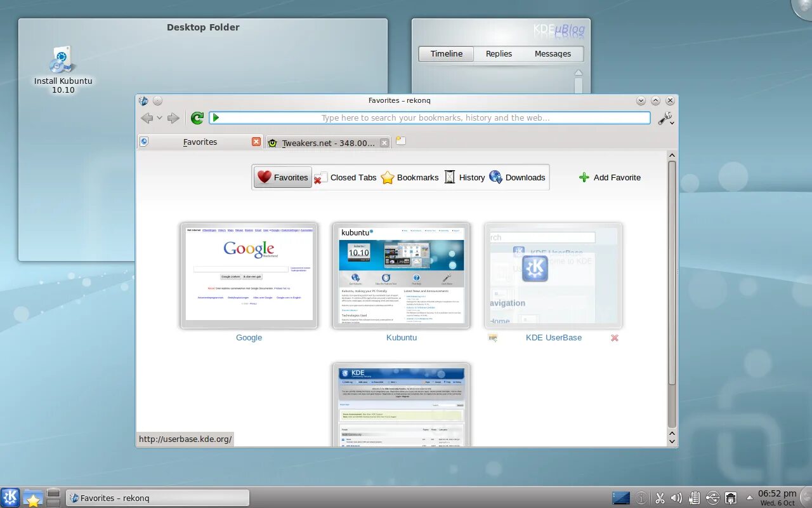Open Install Kubuntu 10.10 desktop icon
This screenshot has height=508, width=812.
tap(63, 70)
